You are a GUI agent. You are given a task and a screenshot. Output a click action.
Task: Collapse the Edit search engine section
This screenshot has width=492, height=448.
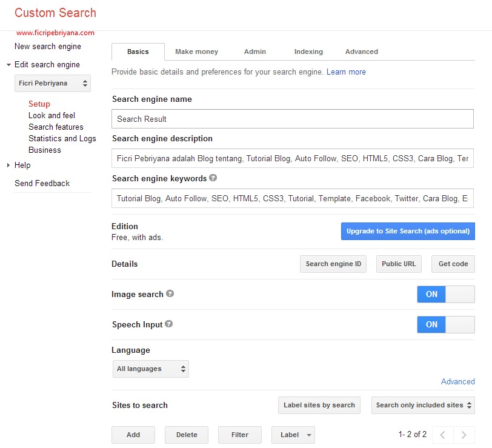point(8,64)
